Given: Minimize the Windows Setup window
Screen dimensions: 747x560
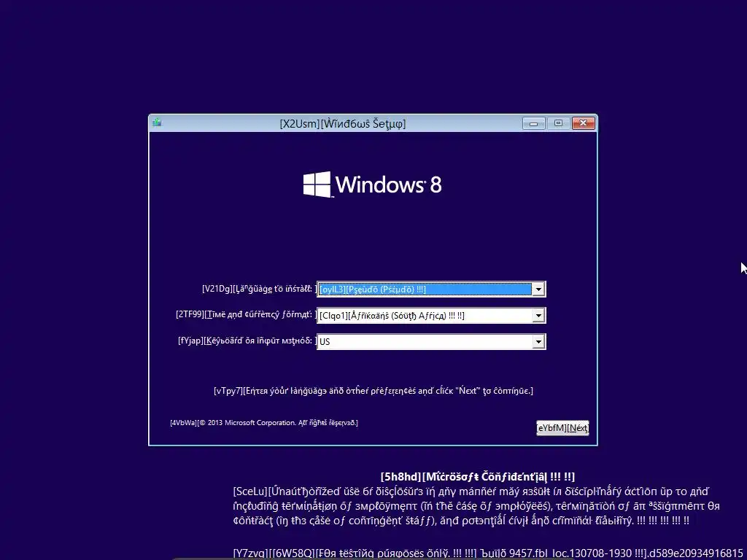Looking at the screenshot, I should [x=533, y=123].
